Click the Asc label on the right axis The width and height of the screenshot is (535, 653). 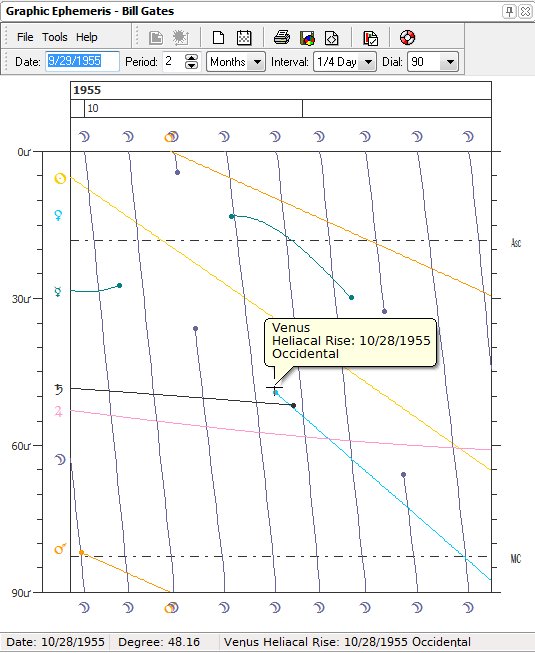[x=516, y=242]
